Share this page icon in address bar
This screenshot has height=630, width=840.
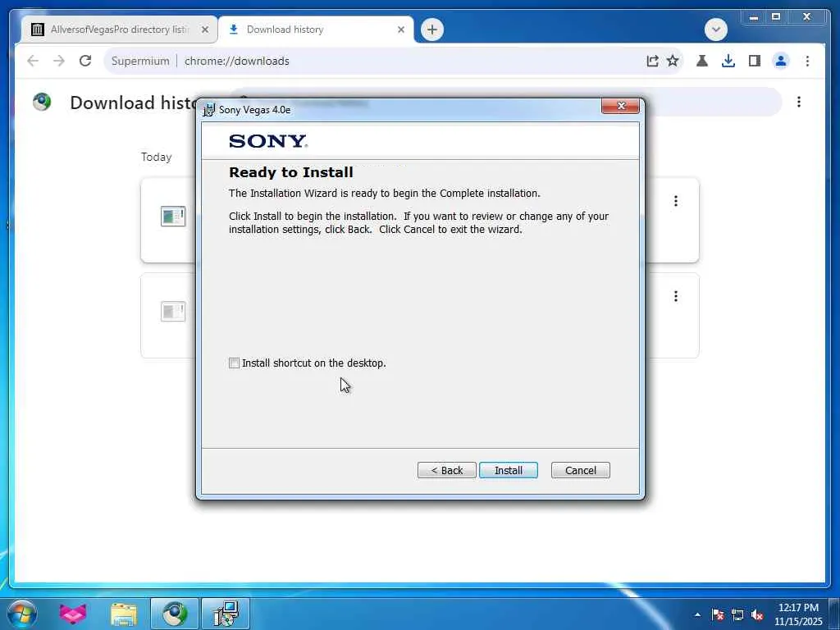pyautogui.click(x=652, y=61)
